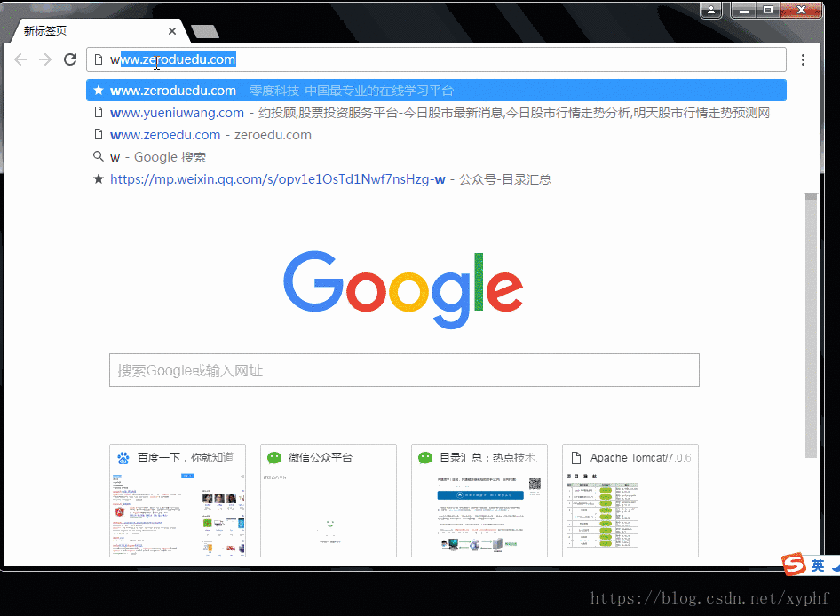
Task: Choose www.yueniuwang.com suggestion
Action: (436, 113)
